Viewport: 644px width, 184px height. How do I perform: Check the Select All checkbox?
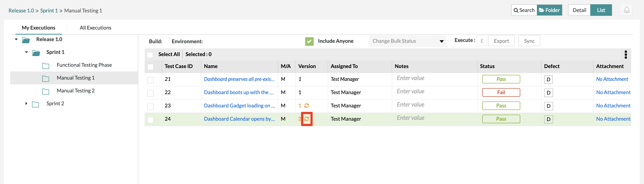150,55
